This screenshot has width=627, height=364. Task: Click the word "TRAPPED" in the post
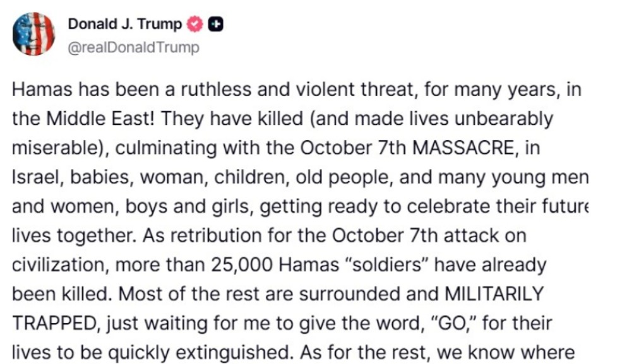point(55,323)
